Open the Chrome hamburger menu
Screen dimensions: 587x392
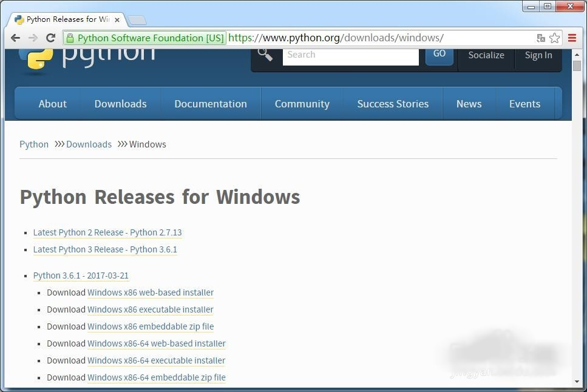click(x=572, y=38)
